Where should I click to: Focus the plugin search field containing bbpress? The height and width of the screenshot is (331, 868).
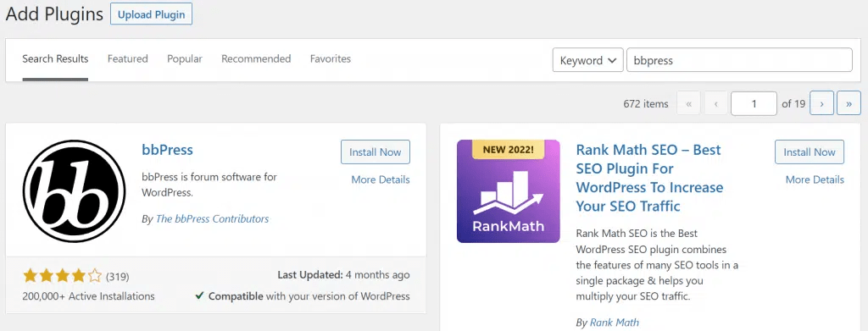tap(739, 60)
